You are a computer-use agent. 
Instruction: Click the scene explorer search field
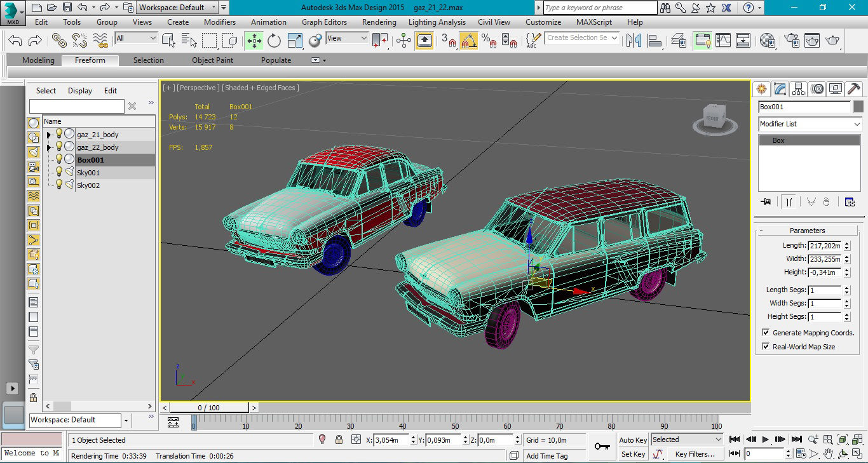[x=77, y=106]
